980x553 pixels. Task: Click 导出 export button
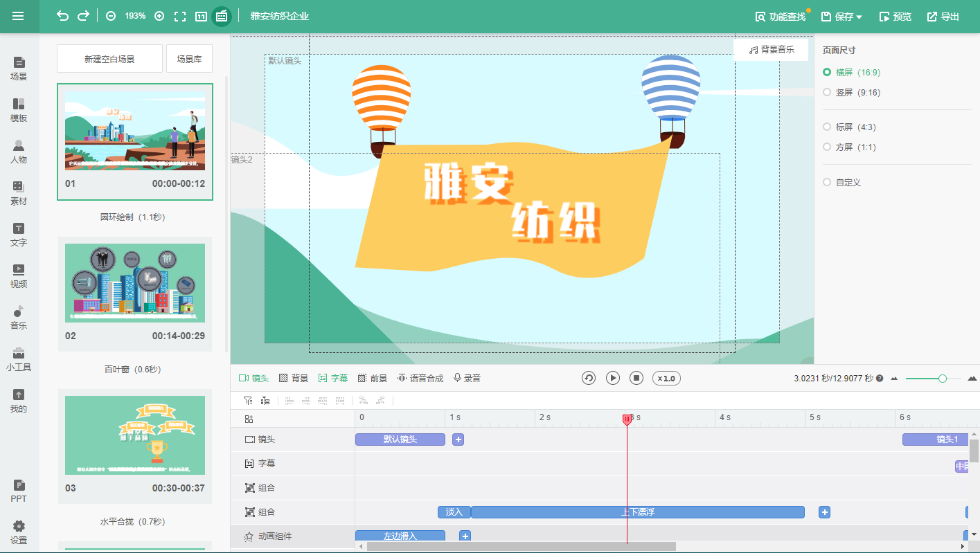click(x=943, y=17)
